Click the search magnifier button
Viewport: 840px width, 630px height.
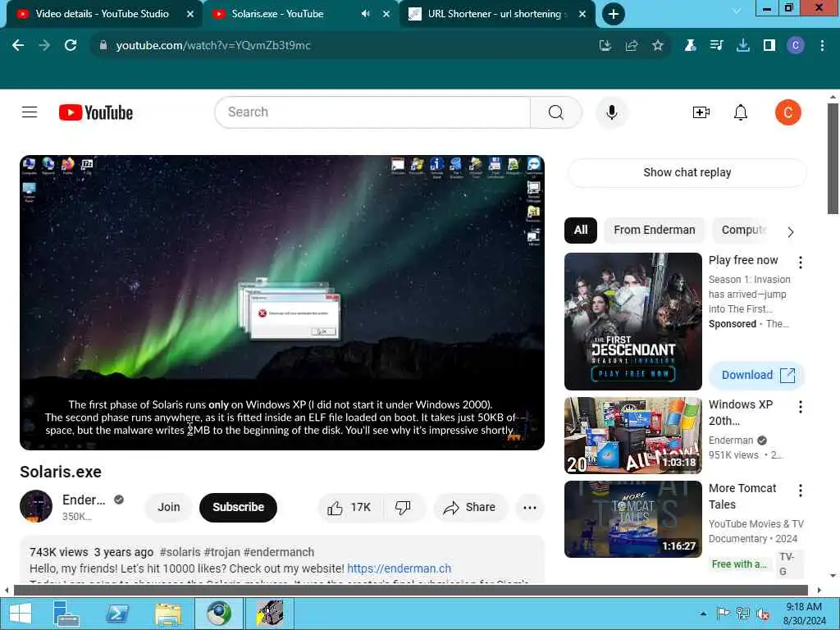(556, 112)
